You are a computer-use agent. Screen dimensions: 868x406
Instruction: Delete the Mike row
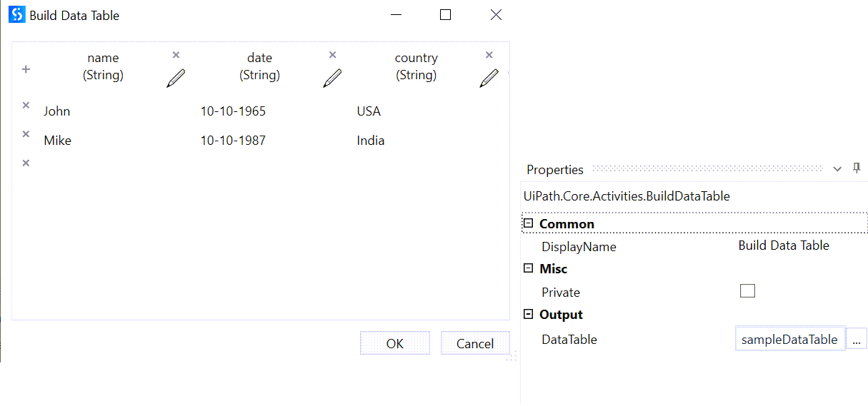(x=26, y=134)
